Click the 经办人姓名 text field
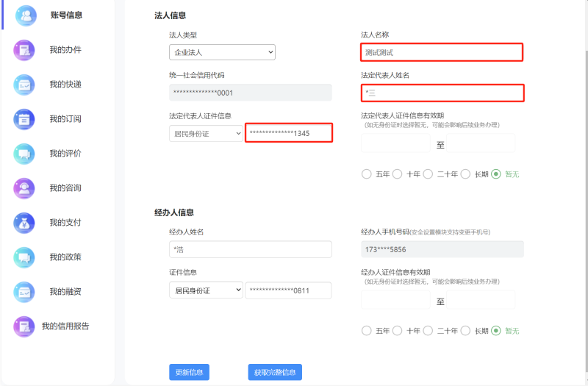The height and width of the screenshot is (386, 588). [x=250, y=250]
